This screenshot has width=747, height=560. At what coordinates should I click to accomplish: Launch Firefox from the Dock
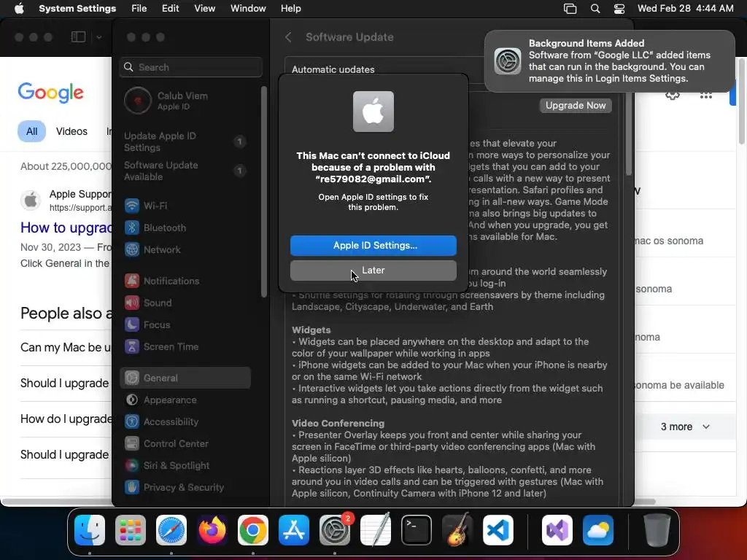point(212,530)
